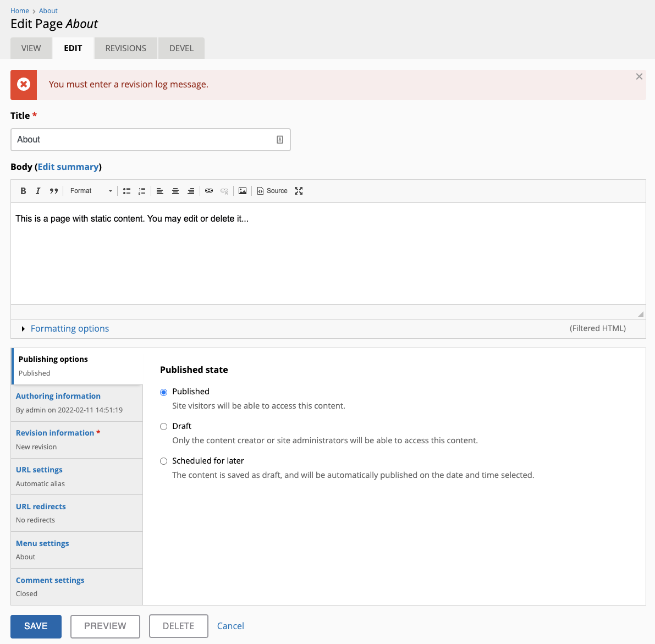Choose the Scheduled for later option
The height and width of the screenshot is (644, 655).
[x=163, y=461]
